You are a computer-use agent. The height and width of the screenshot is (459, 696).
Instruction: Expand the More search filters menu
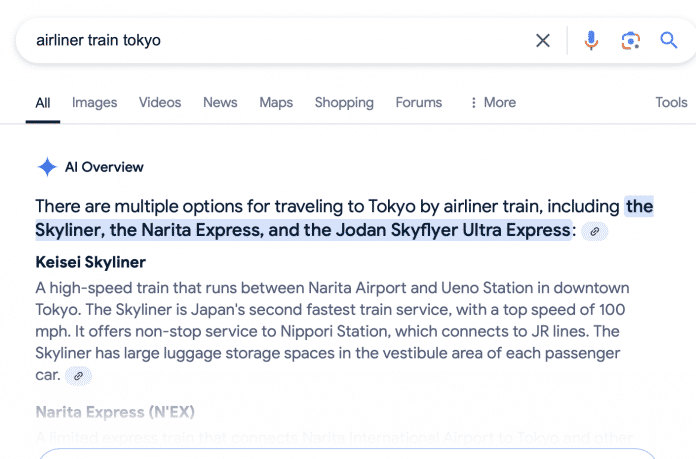click(492, 102)
